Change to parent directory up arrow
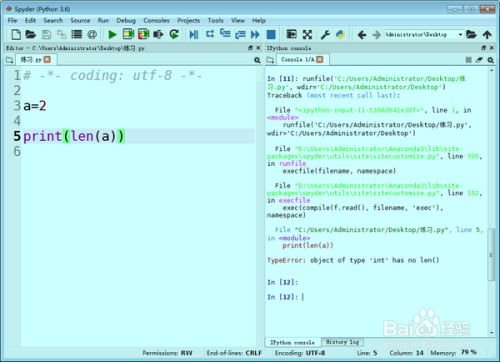Image resolution: width=500 pixels, height=362 pixels. 487,34
